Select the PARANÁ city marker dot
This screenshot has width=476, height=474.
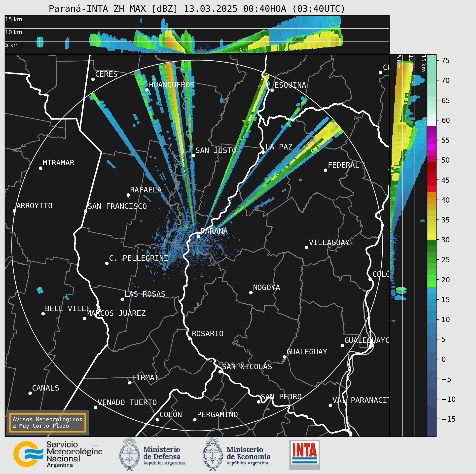tap(198, 236)
